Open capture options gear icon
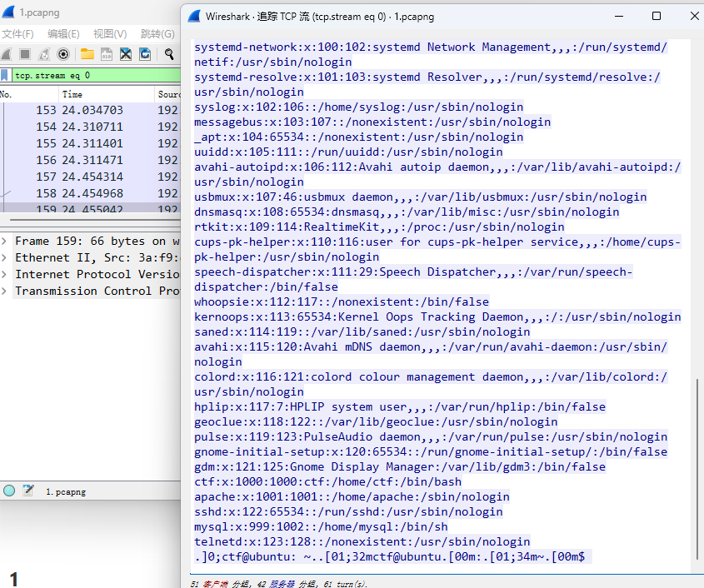The height and width of the screenshot is (588, 704). tap(62, 54)
